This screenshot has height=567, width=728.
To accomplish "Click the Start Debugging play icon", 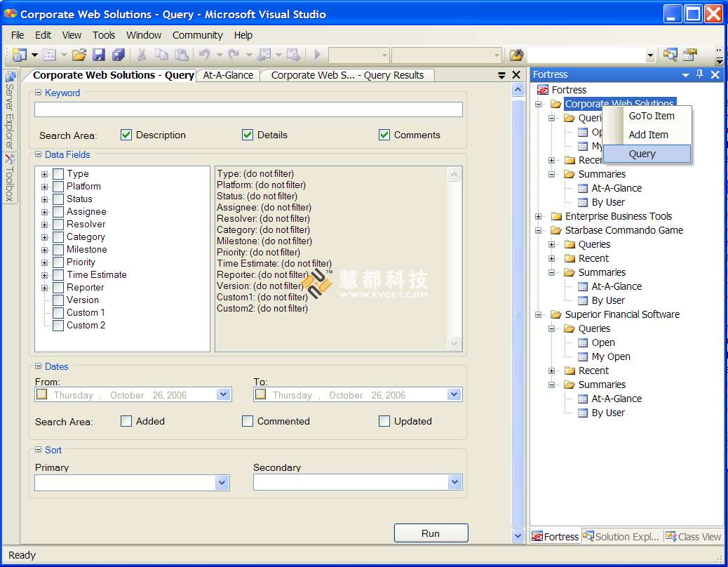I will pyautogui.click(x=318, y=55).
